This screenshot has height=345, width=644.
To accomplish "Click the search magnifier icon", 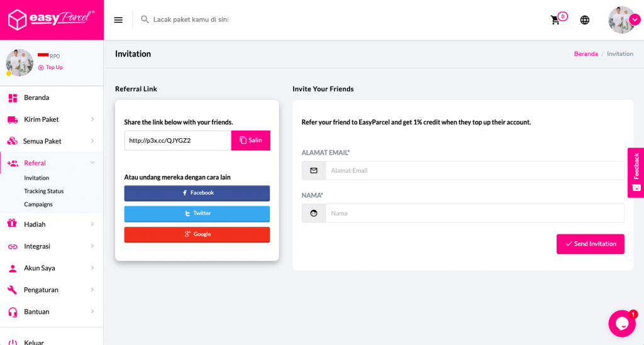I will (145, 20).
